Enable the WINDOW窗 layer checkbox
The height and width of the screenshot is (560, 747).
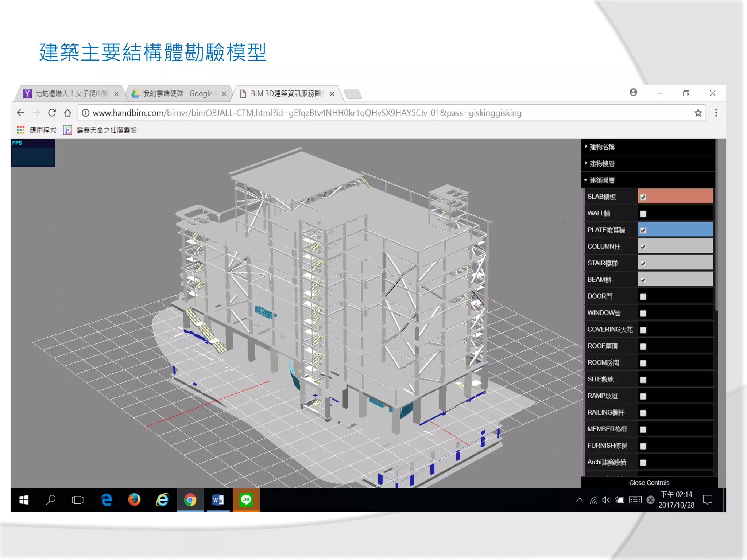[x=643, y=314]
